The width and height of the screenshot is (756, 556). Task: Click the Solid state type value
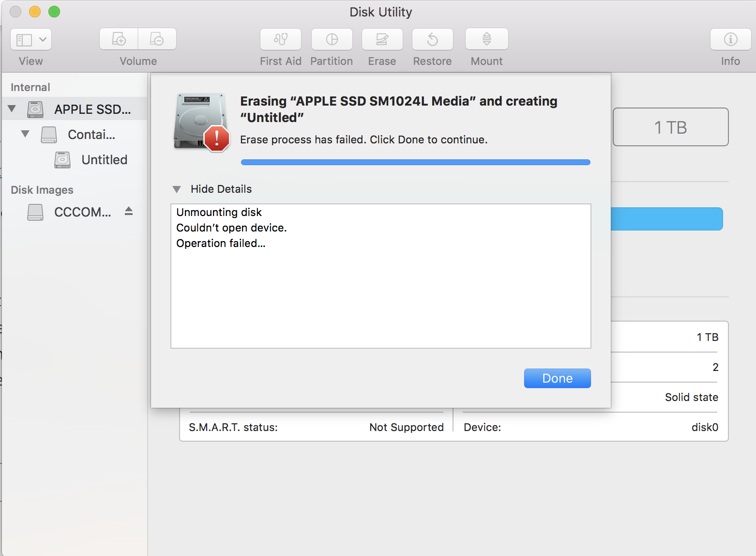coord(692,397)
